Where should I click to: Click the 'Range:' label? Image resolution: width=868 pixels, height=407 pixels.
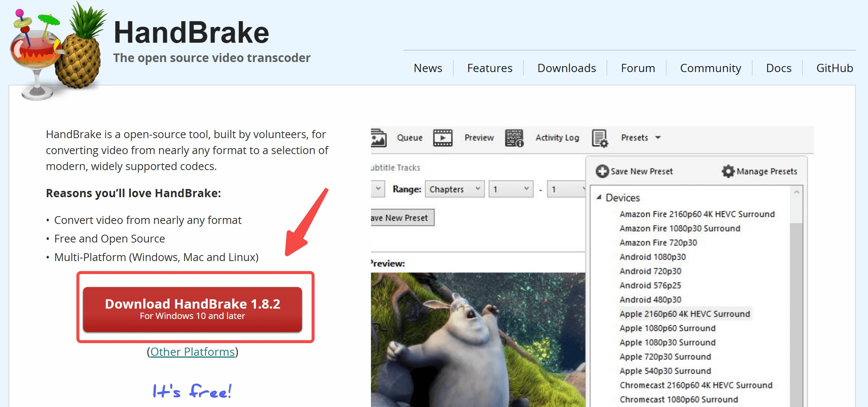[407, 189]
